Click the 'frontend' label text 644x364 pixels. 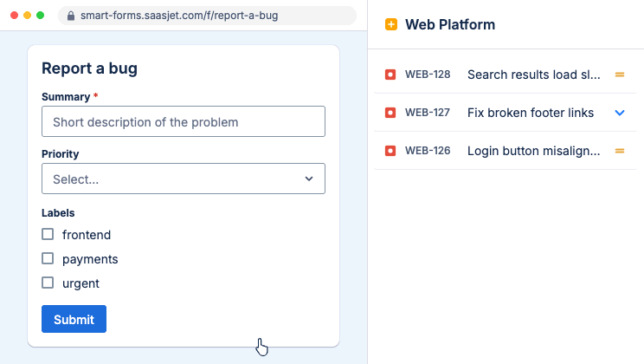tap(87, 235)
